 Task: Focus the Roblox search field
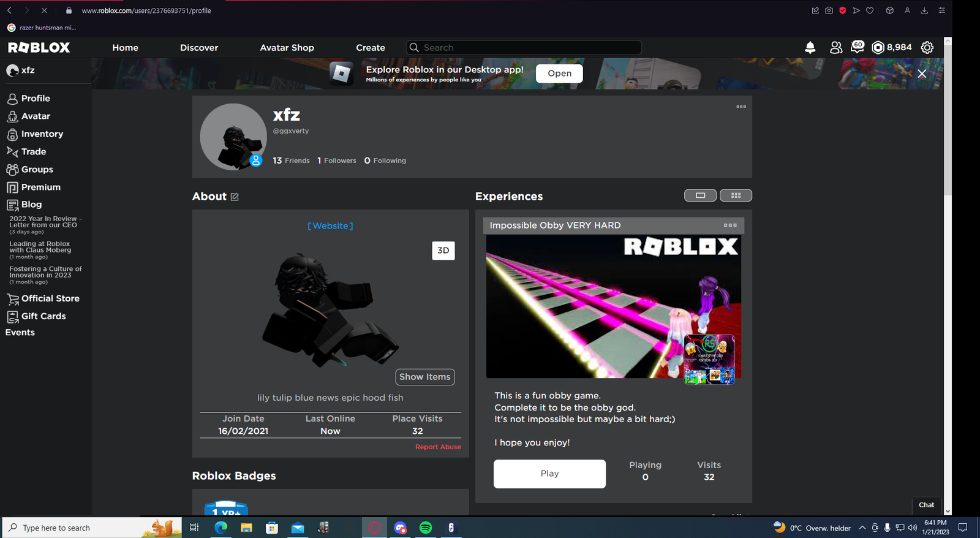[524, 48]
